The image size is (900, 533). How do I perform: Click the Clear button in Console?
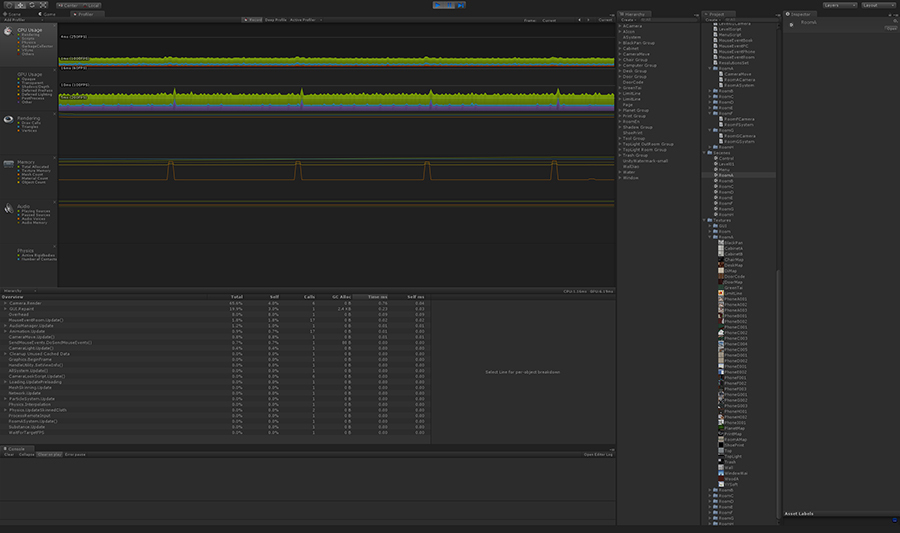coord(9,454)
